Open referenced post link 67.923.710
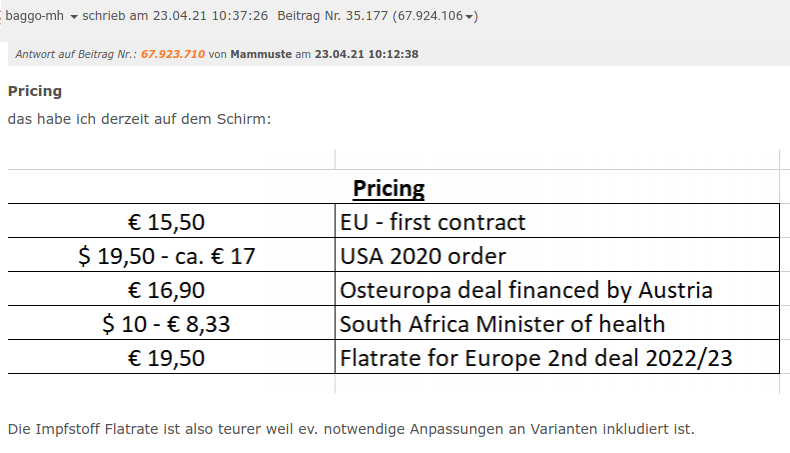790x453 pixels. tap(173, 54)
